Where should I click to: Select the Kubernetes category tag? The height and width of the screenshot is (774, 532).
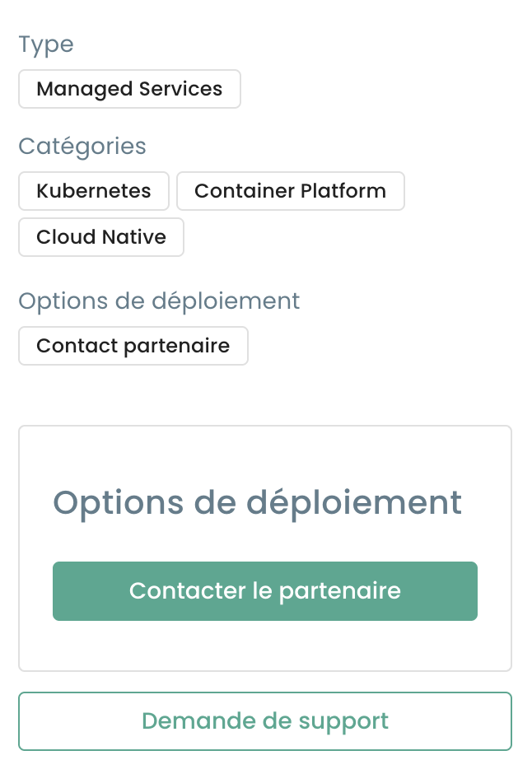point(94,191)
